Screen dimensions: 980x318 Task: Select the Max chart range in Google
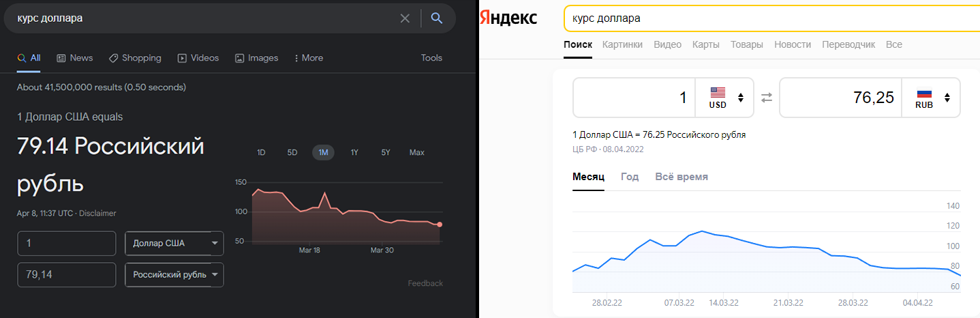(417, 153)
